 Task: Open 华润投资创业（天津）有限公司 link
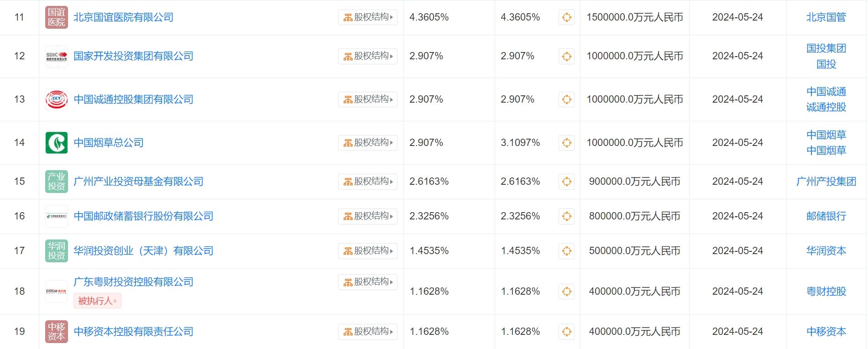[143, 251]
